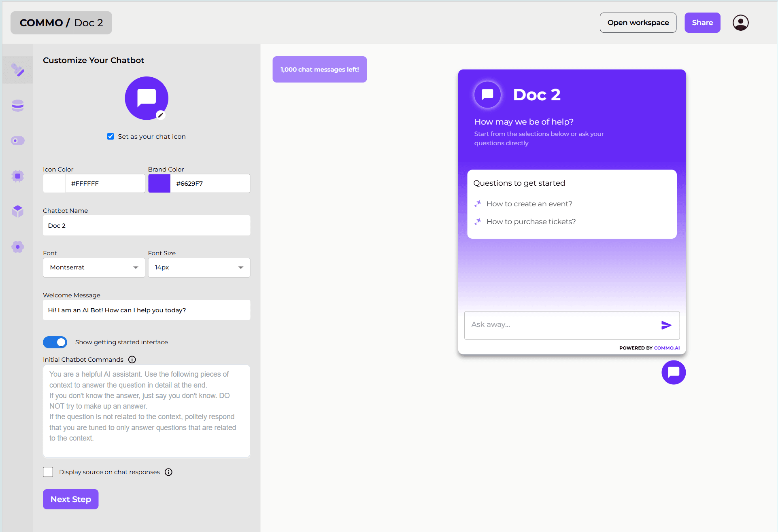Click the Next Step button
778x532 pixels.
[x=71, y=499]
